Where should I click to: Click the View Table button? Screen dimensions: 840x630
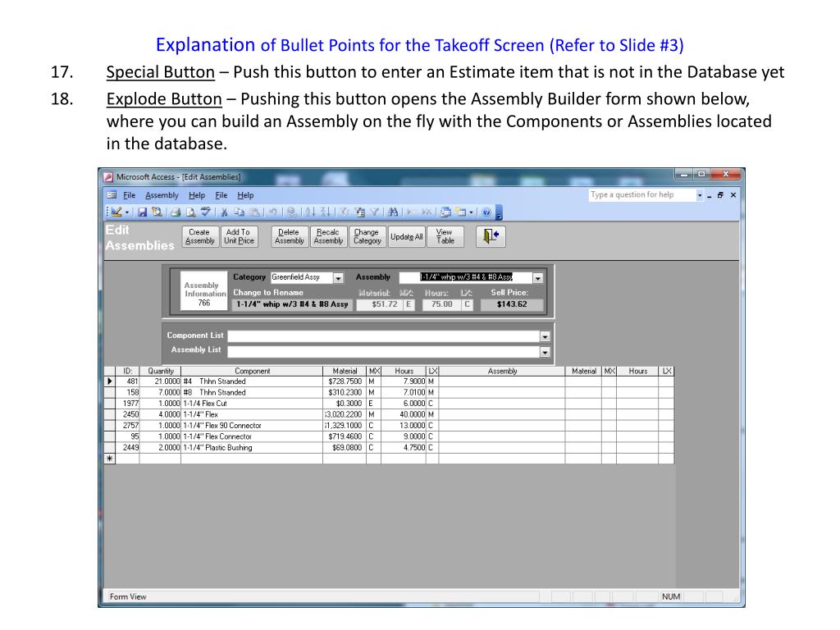click(445, 236)
